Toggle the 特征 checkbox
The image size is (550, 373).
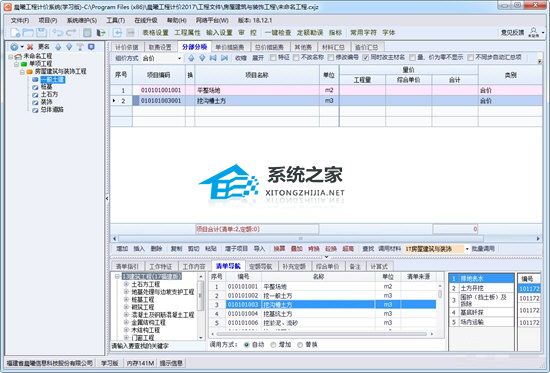273,58
